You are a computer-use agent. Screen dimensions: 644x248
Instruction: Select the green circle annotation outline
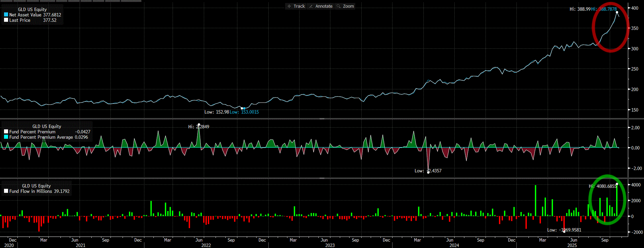(x=590, y=200)
